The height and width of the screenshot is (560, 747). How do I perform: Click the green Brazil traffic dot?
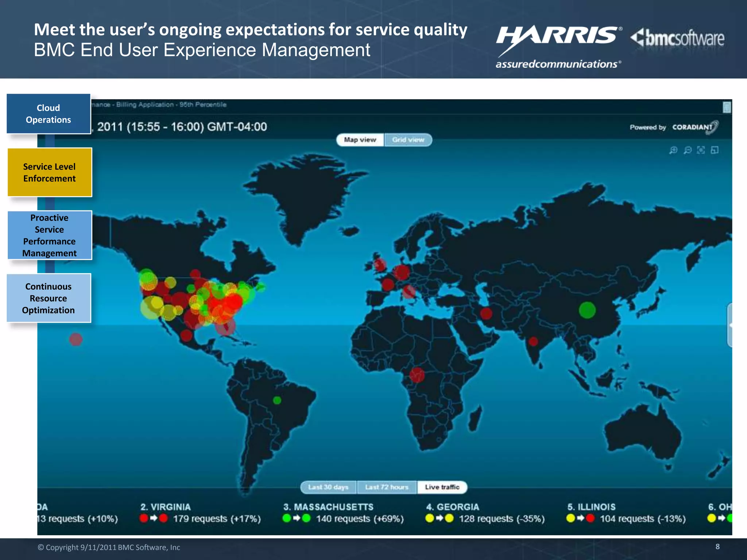tap(277, 400)
